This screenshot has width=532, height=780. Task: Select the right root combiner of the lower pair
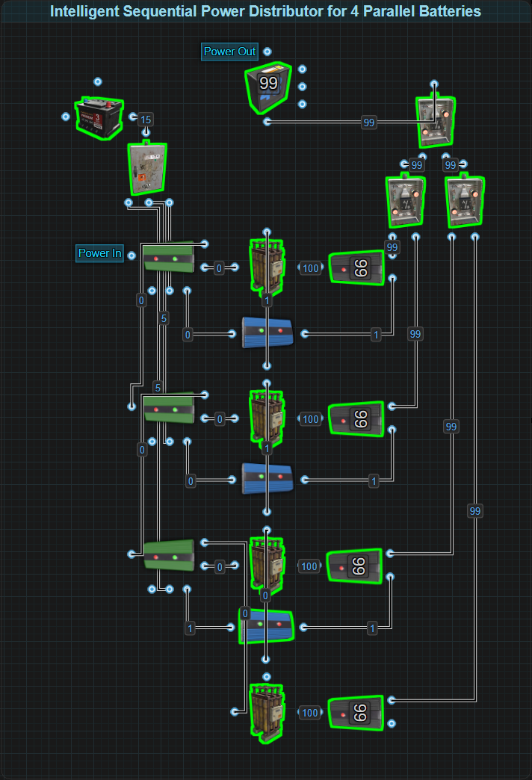click(465, 200)
